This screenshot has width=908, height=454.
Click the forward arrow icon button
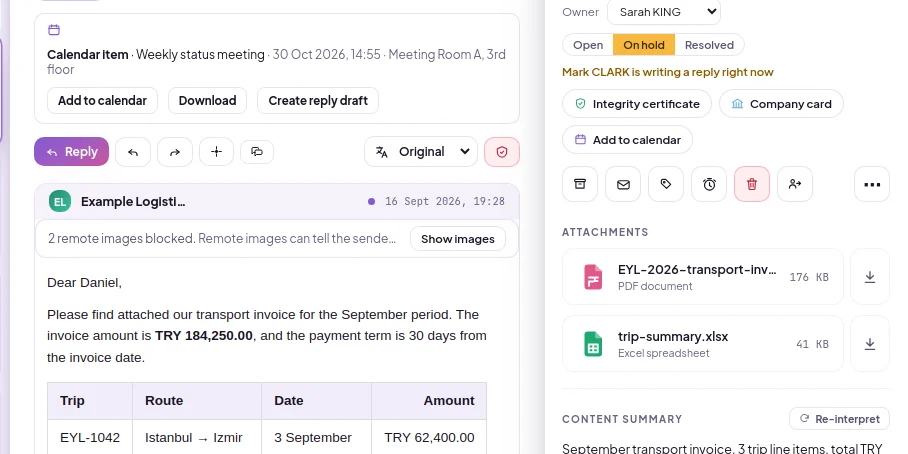[x=175, y=152]
